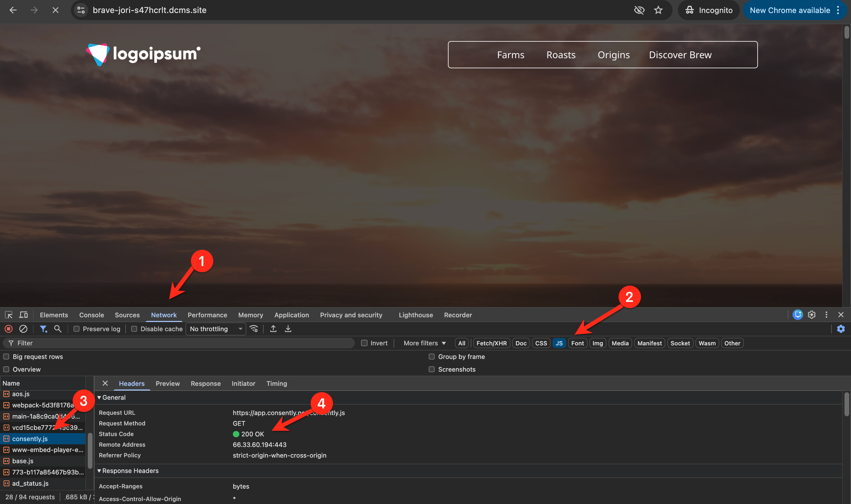
Task: Check the Disable cache option
Action: [x=134, y=329]
